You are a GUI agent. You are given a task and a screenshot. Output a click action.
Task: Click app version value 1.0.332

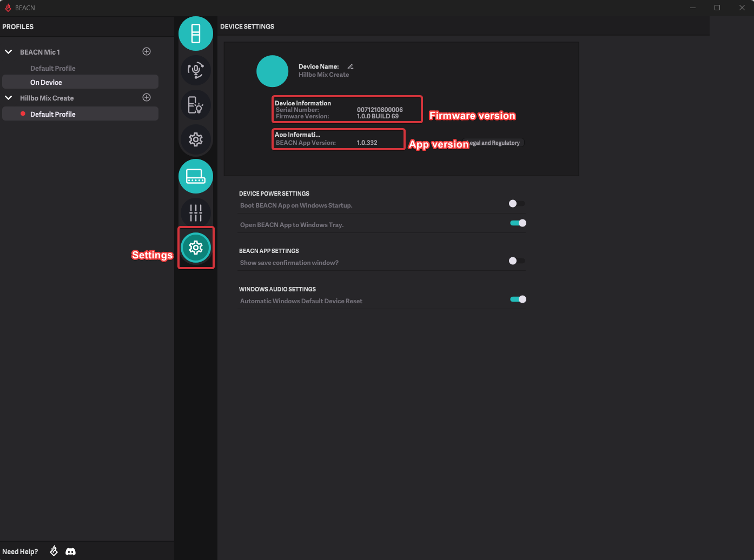pos(367,143)
